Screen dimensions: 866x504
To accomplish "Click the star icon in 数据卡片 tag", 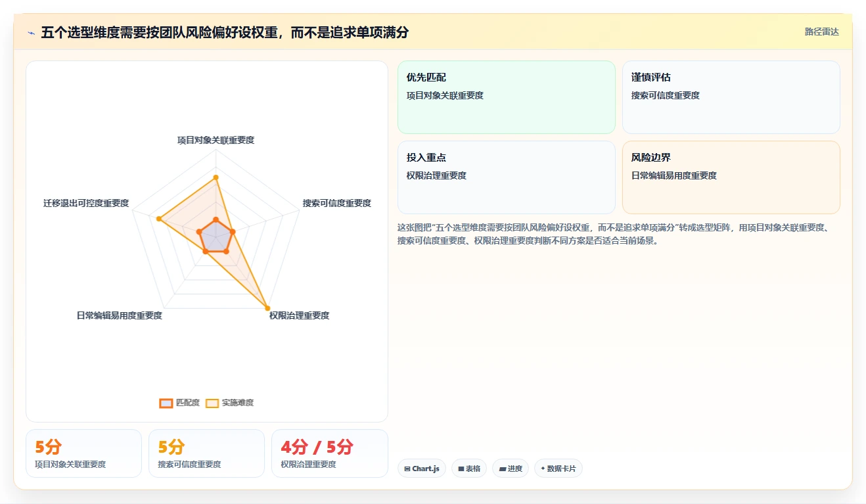I will [x=543, y=469].
